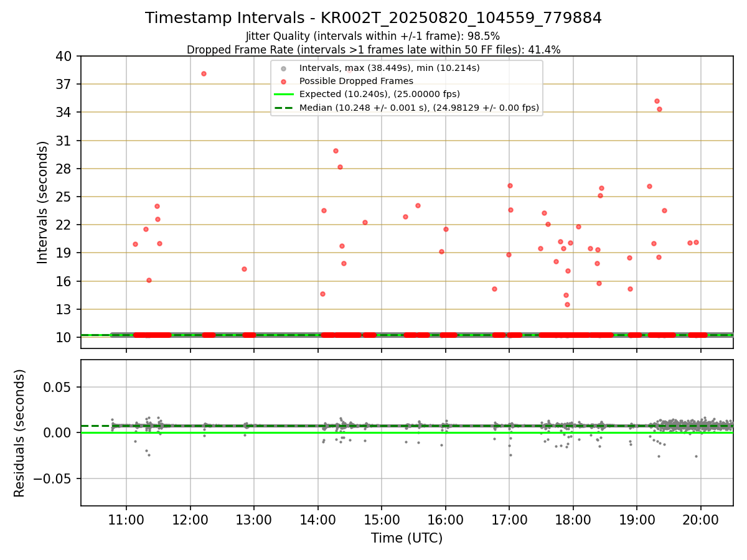Image resolution: width=747 pixels, height=560 pixels.
Task: Click the y-axis tick label '13'
Action: point(65,309)
